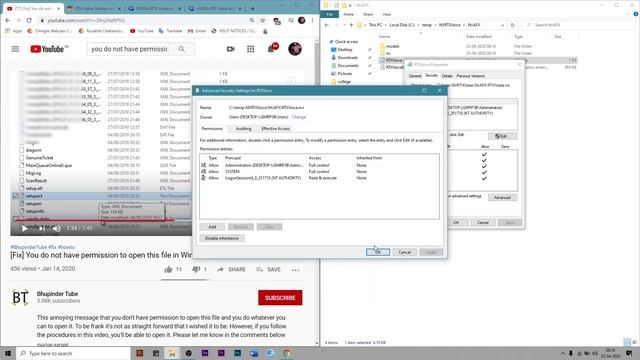Click OK in Advanced Security Settings
Viewport: 640px width, 360px height.
point(378,252)
